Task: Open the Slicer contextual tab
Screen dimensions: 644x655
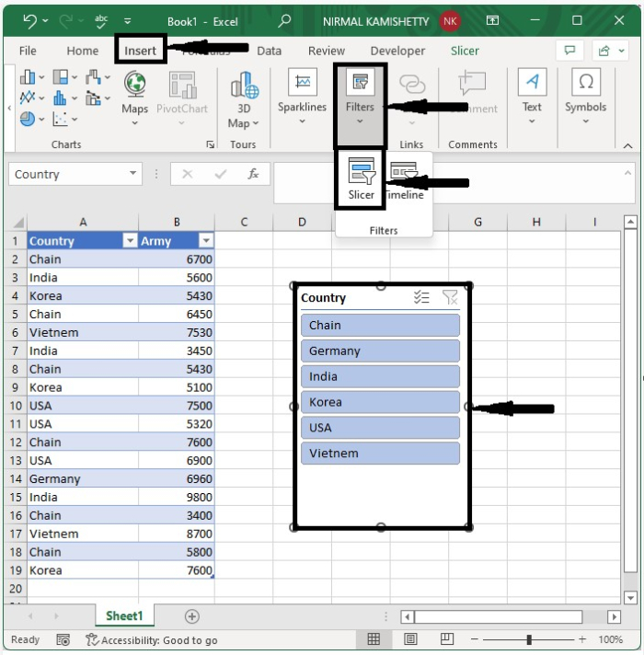Action: coord(465,51)
